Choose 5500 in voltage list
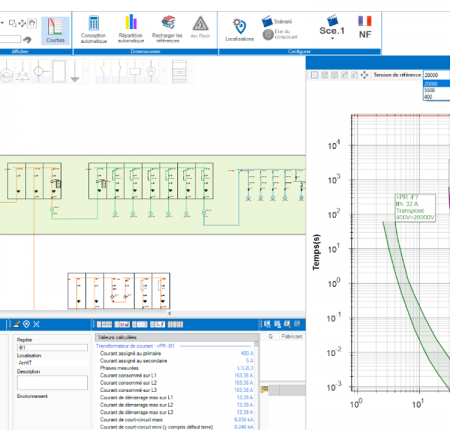Screen dimensions: 450x430 pos(436,90)
